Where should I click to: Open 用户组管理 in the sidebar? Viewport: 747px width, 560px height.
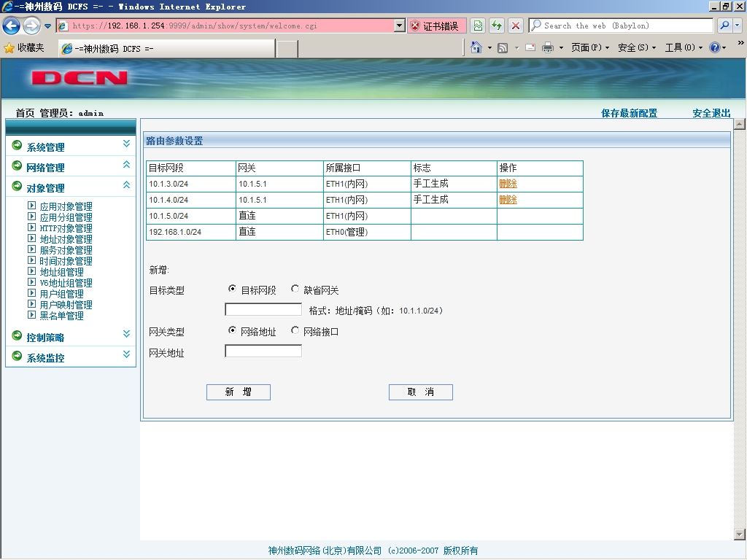pyautogui.click(x=61, y=294)
